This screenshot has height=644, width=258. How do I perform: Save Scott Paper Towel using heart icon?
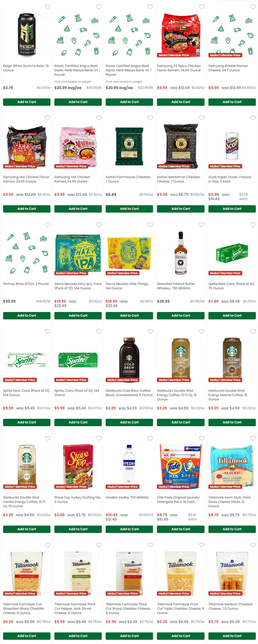pyautogui.click(x=253, y=118)
